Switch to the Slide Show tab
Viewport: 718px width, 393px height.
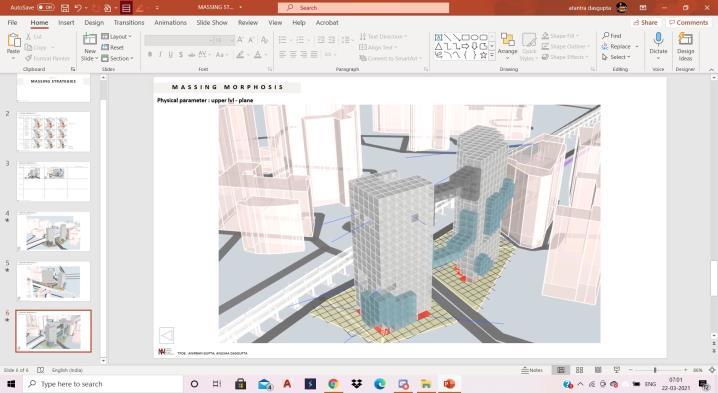212,22
